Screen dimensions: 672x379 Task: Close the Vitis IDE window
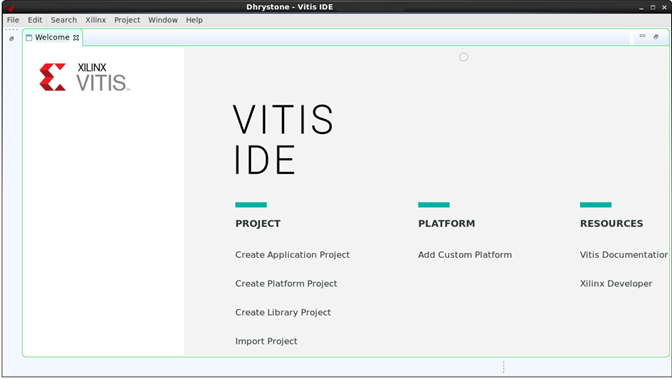tap(664, 7)
